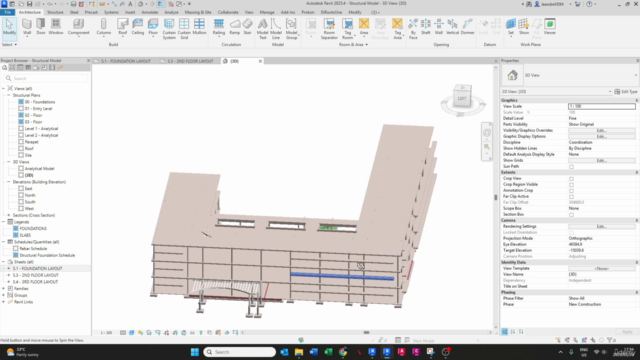Click Edit for Show Grids

click(x=602, y=160)
